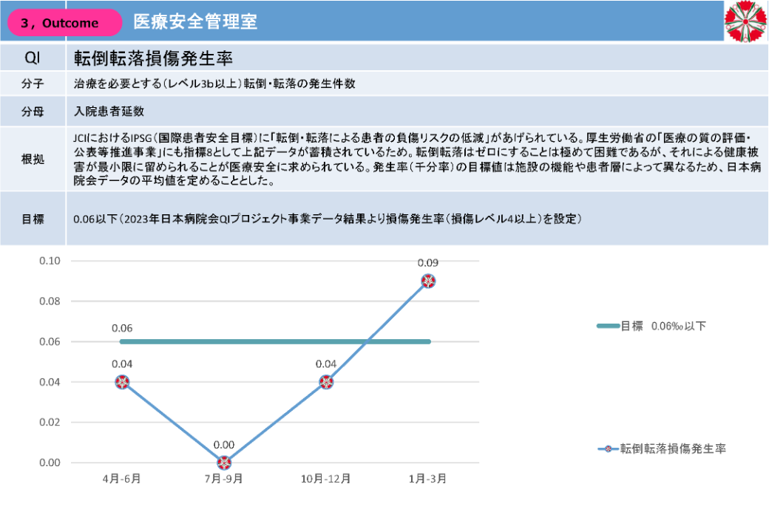Select the 入院患者延数 text

[x=109, y=112]
